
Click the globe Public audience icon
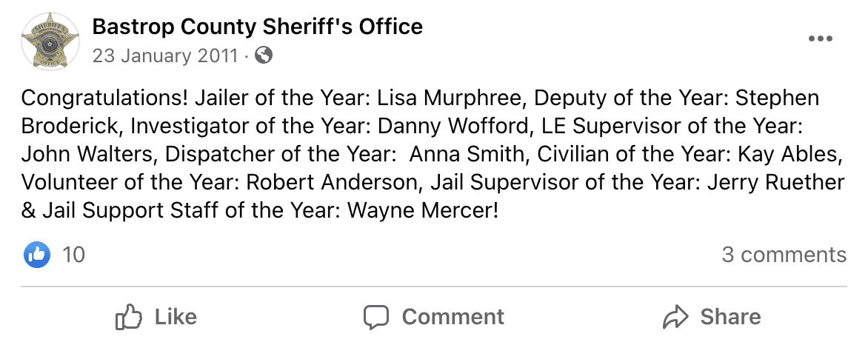coord(264,56)
